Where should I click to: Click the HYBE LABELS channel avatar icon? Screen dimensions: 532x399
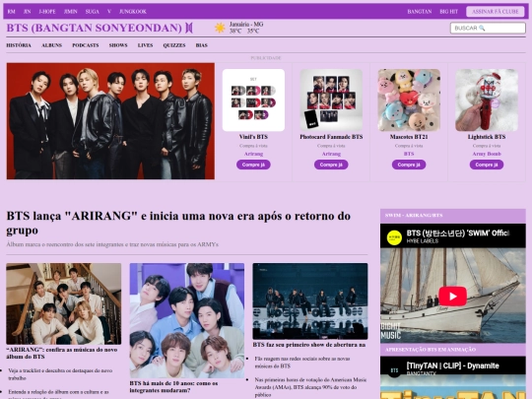click(x=394, y=236)
